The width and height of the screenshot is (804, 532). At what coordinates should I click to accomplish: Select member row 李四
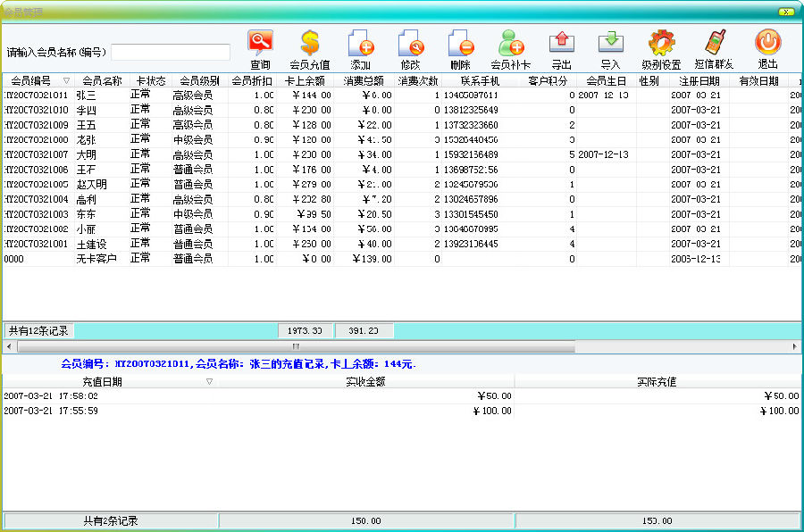401,110
